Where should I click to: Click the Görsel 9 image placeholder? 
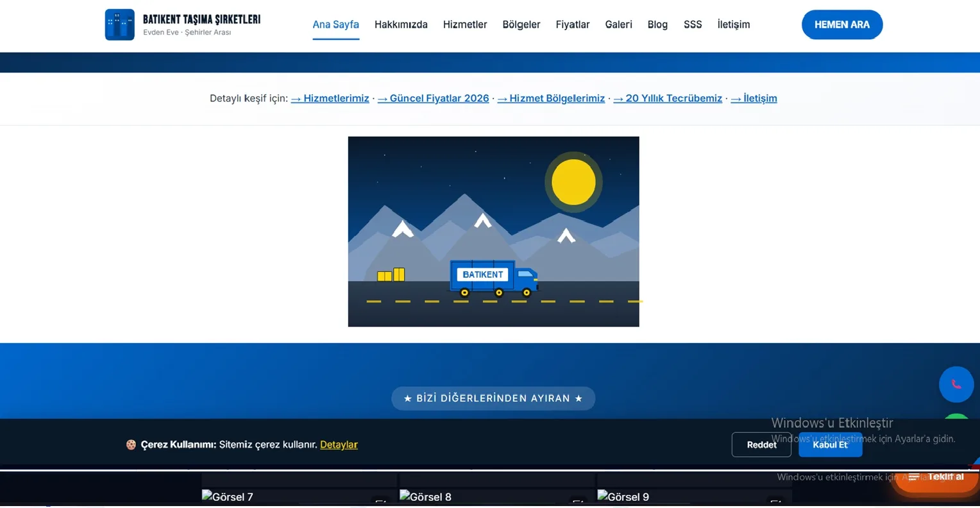(623, 496)
